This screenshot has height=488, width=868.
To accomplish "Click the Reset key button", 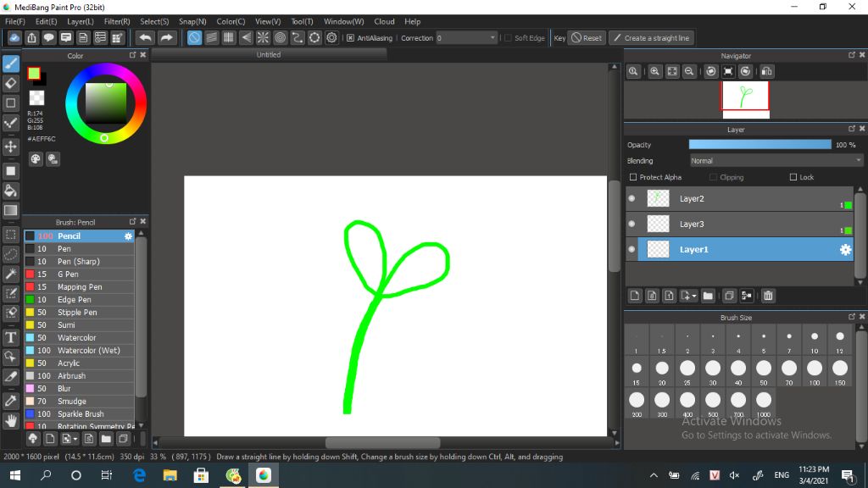I will tap(587, 38).
